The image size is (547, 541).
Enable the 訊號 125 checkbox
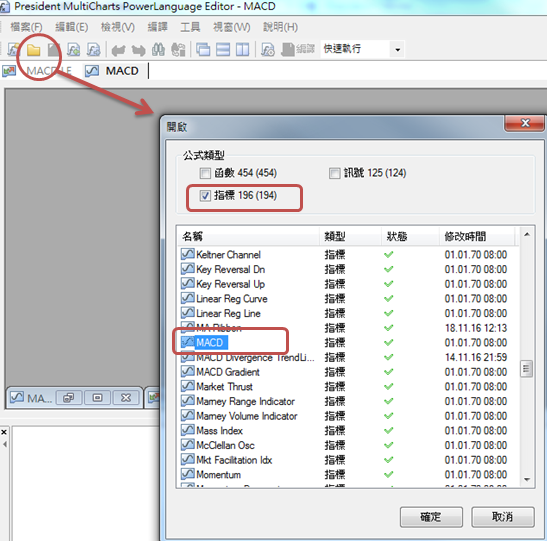coord(334,173)
